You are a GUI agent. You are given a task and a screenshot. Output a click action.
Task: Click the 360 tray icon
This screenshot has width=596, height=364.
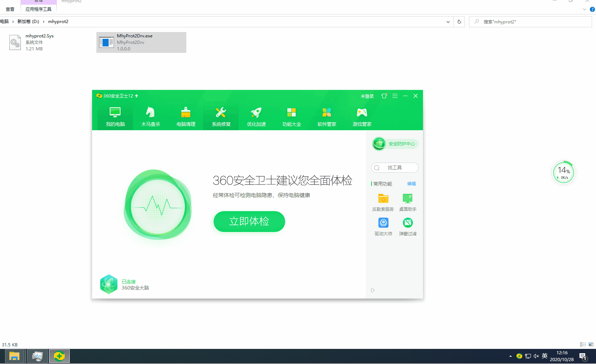pos(519,356)
